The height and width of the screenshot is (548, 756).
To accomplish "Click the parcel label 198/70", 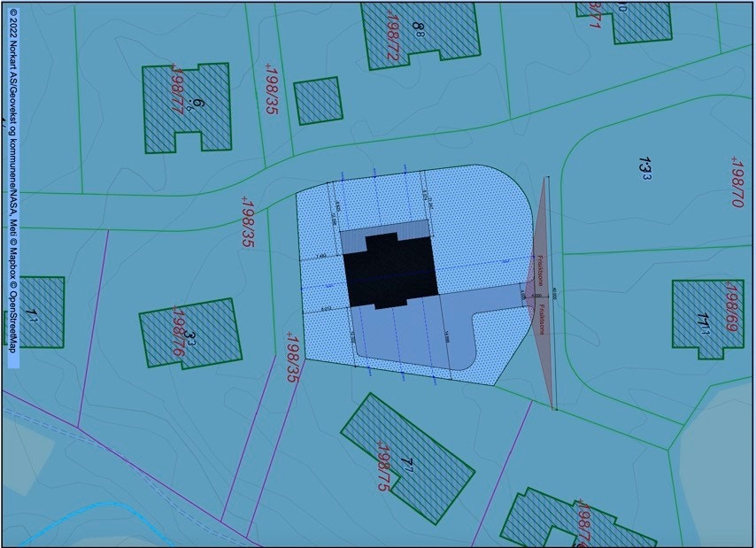I will tap(737, 181).
